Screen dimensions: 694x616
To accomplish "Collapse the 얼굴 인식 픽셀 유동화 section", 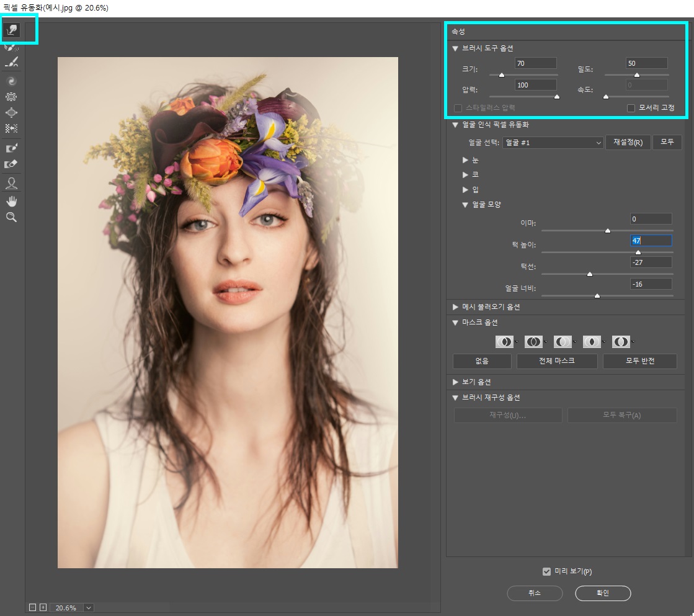I will coord(455,125).
